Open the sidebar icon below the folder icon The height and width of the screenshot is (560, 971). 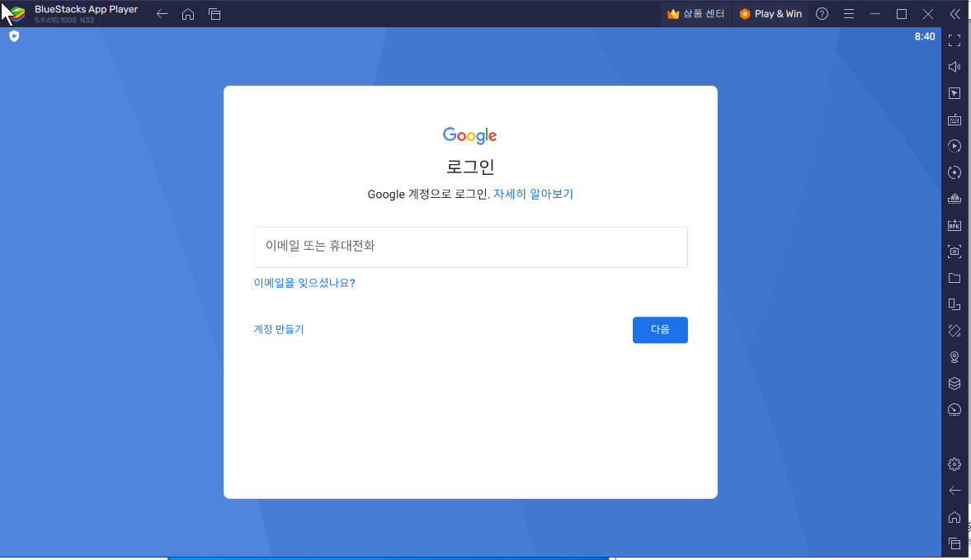(x=955, y=304)
